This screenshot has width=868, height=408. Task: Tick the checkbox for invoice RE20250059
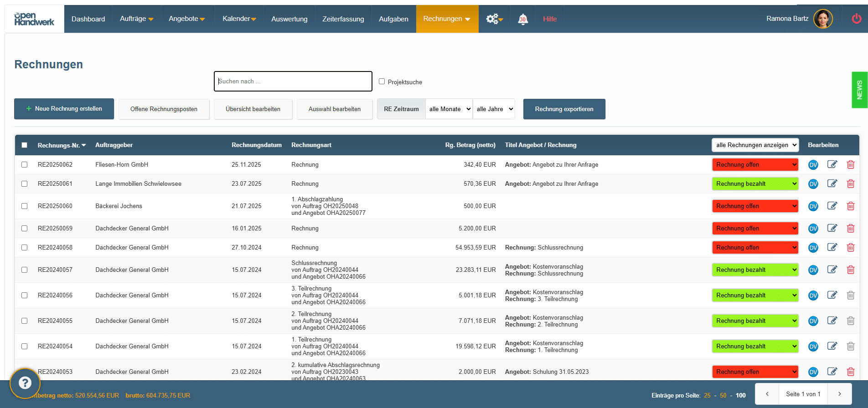pyautogui.click(x=25, y=229)
